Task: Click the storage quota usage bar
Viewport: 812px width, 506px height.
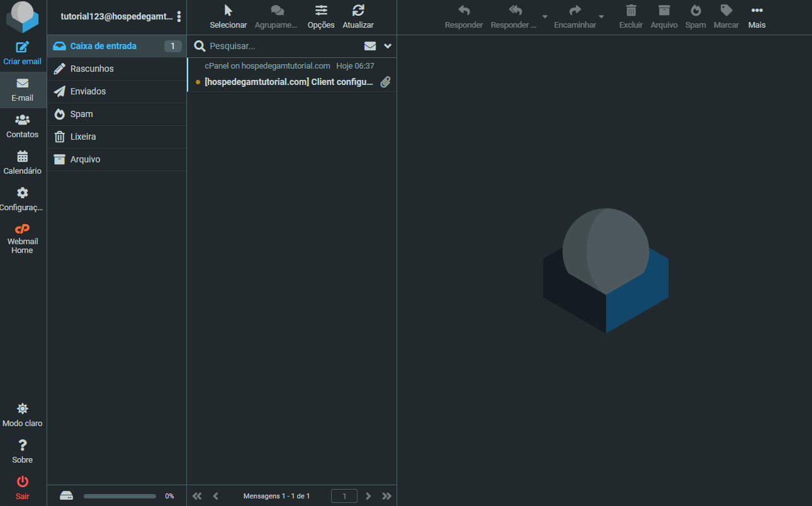Action: [120, 496]
